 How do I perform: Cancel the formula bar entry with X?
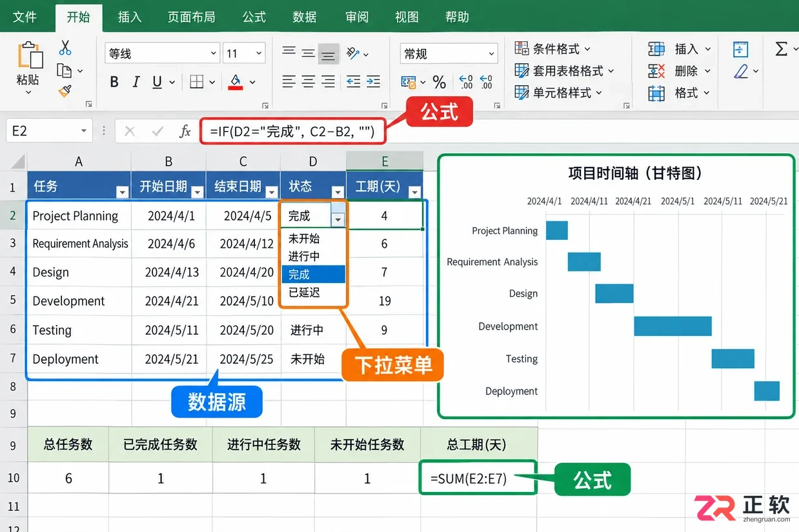(130, 132)
